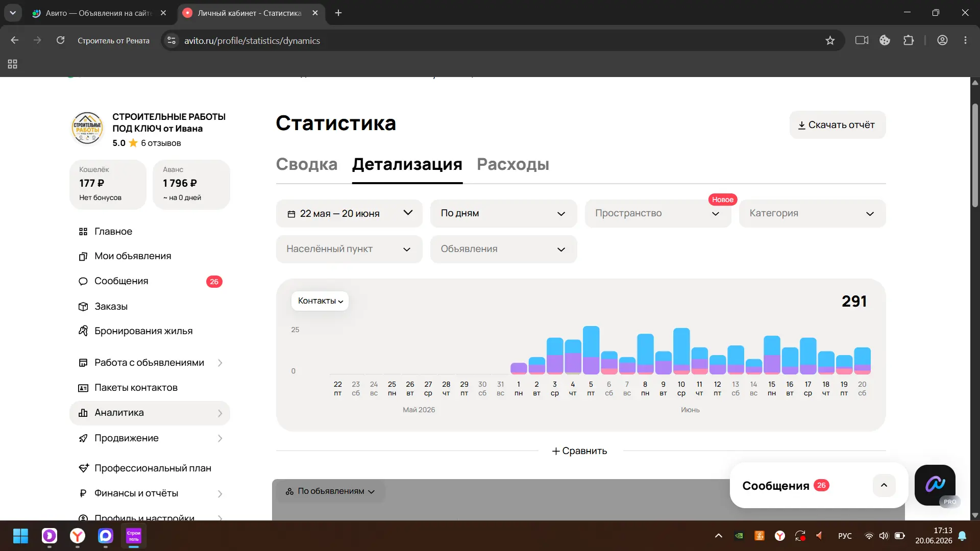The image size is (980, 551).
Task: Click the + Сравнить button
Action: tap(579, 451)
